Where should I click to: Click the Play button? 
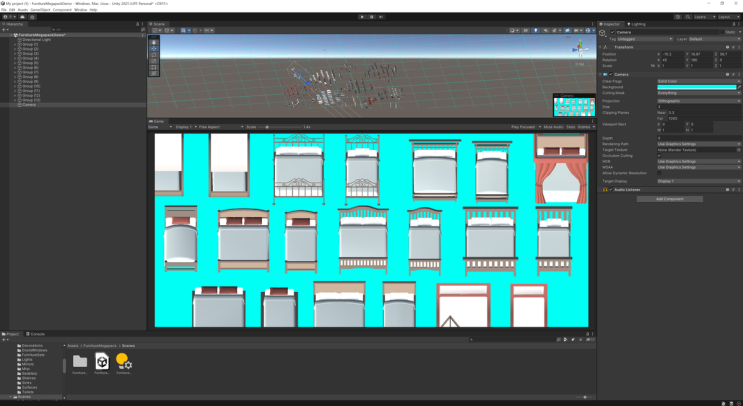(x=362, y=17)
